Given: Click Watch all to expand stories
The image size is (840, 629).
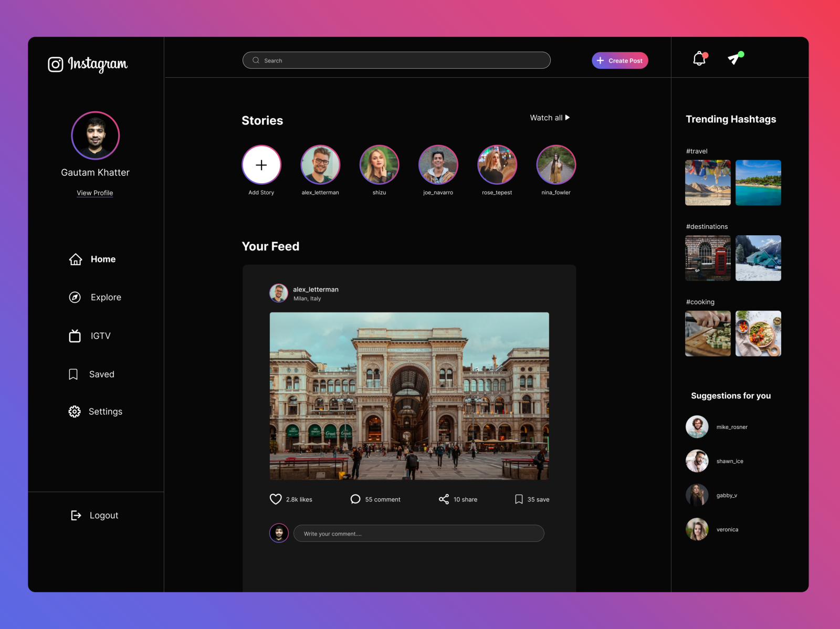Looking at the screenshot, I should tap(549, 118).
